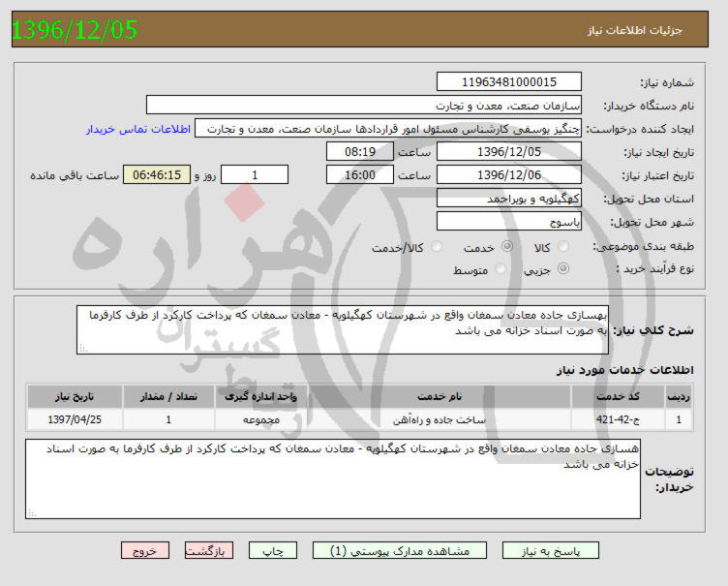Click the تاریخ ایجاد نیاز label

tap(658, 152)
